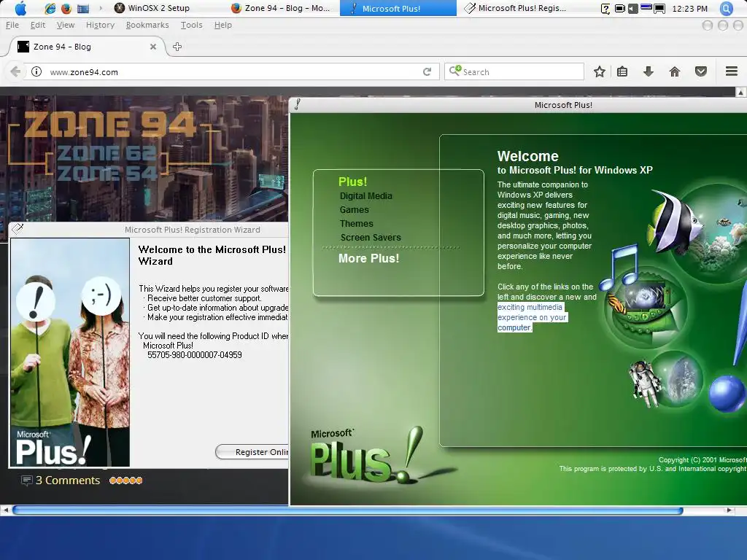This screenshot has width=747, height=560.
Task: Go back with the browser back arrow
Action: 15,72
